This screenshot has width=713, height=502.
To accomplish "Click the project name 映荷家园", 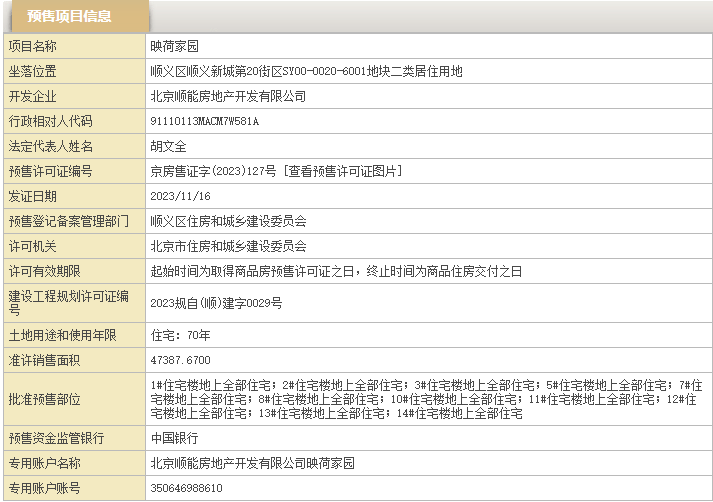I will pyautogui.click(x=175, y=46).
